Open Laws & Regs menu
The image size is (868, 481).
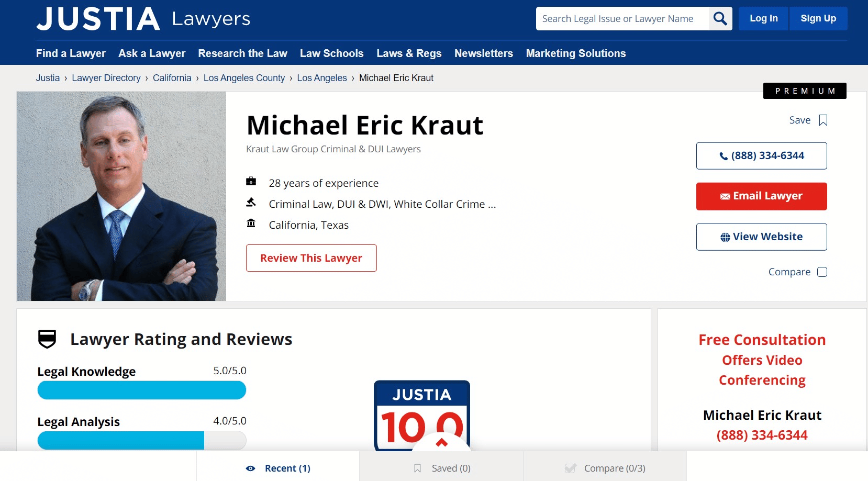(409, 53)
